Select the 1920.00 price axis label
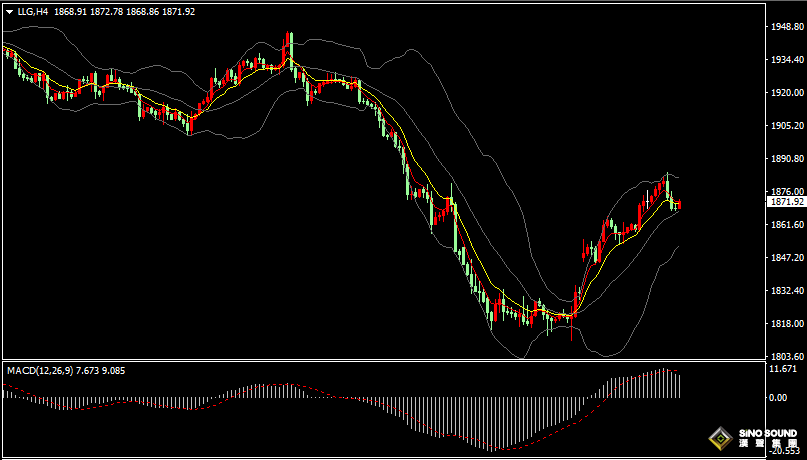This screenshot has width=807, height=460. tap(786, 93)
